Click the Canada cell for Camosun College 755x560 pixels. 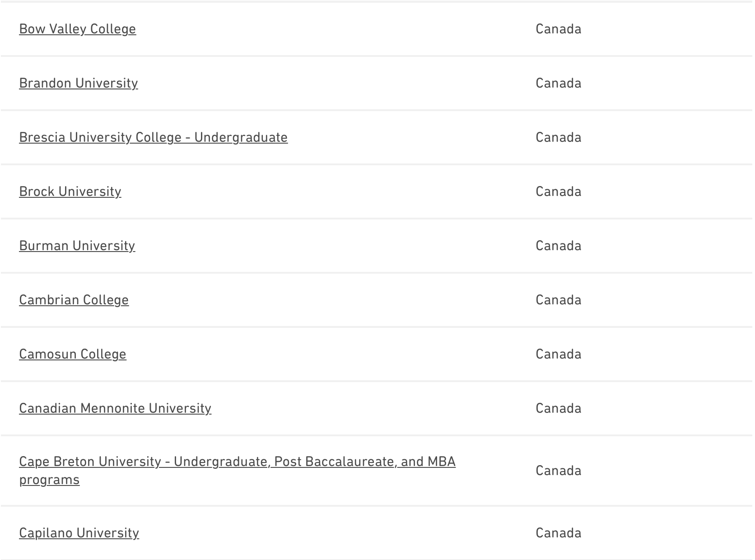coord(558,354)
